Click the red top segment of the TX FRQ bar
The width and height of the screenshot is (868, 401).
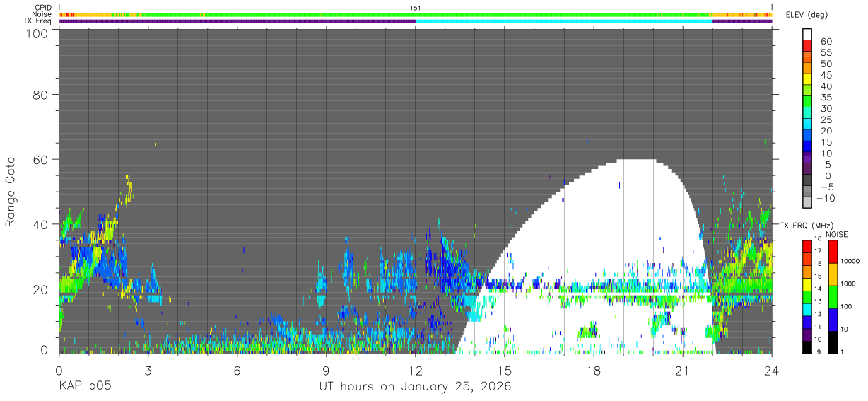(x=807, y=245)
